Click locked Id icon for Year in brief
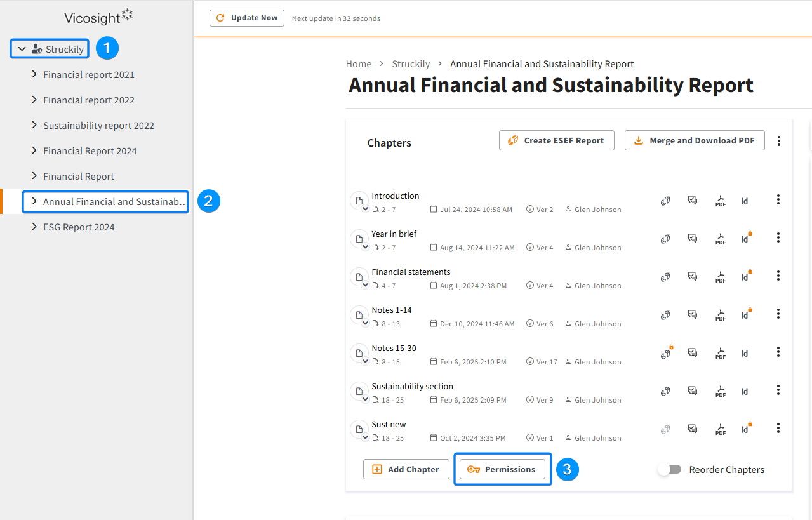The width and height of the screenshot is (812, 520). click(x=746, y=238)
